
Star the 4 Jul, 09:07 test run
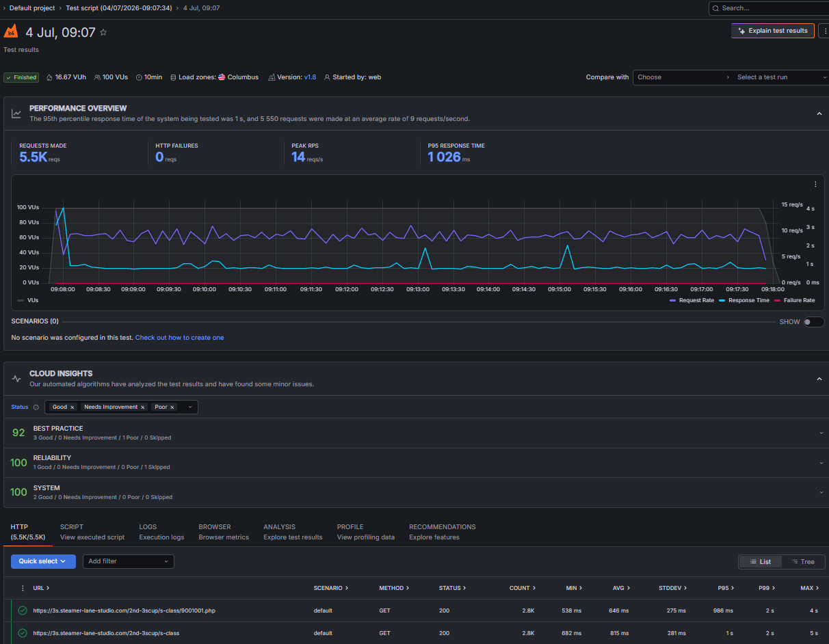pyautogui.click(x=103, y=32)
